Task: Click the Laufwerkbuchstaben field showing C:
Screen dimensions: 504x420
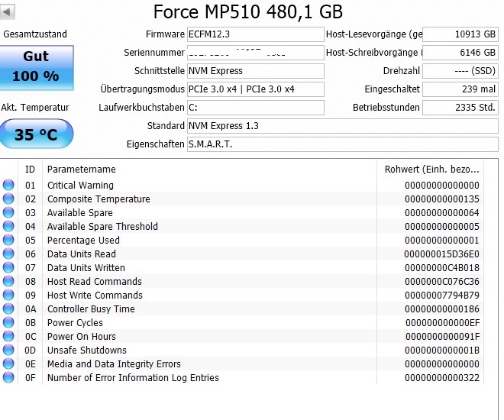Action: coord(256,108)
